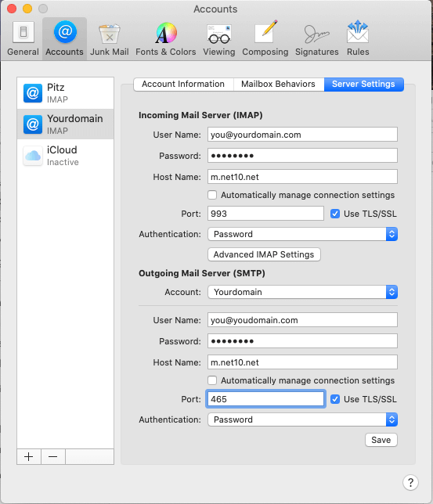Click the outgoing SMTP Password field

point(302,341)
